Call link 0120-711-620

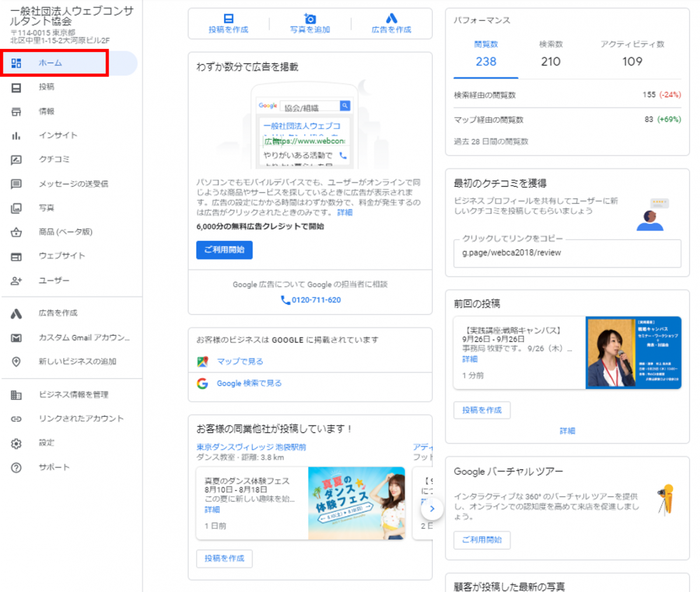tap(316, 300)
